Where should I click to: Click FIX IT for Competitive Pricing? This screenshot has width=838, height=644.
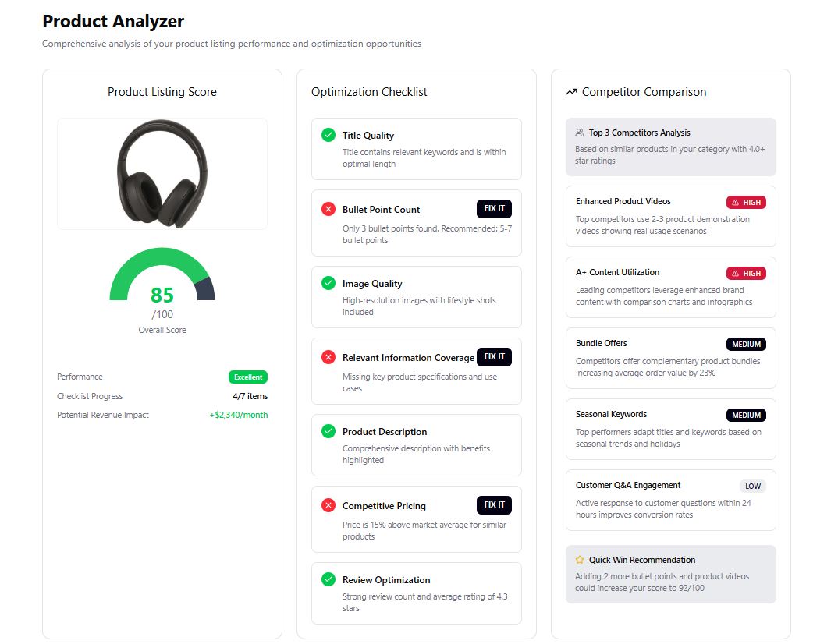coord(494,505)
